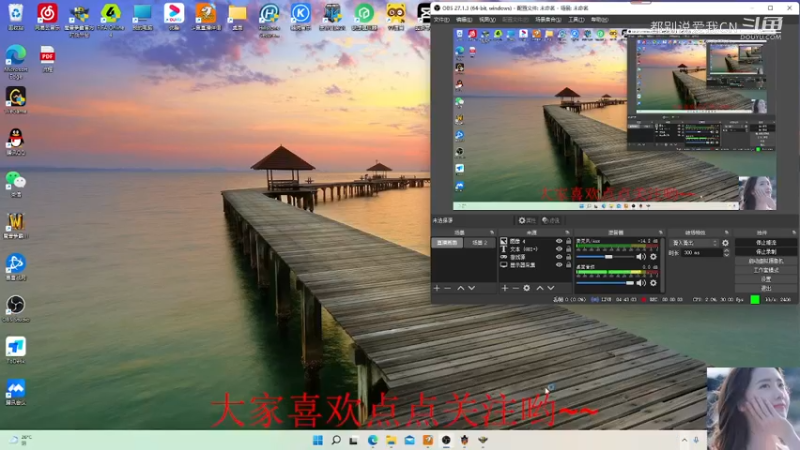The width and height of the screenshot is (800, 450).
Task: Open the Edit menu in OBS
Action: pyautogui.click(x=464, y=19)
